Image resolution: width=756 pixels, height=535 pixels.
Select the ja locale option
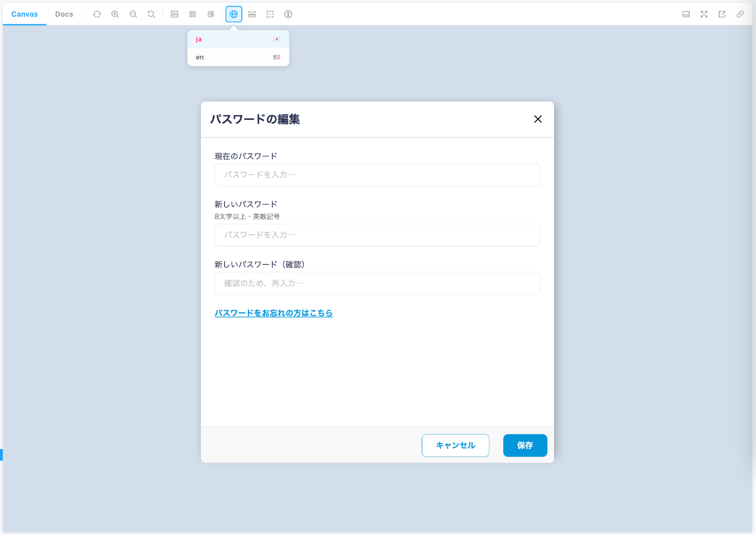(238, 39)
